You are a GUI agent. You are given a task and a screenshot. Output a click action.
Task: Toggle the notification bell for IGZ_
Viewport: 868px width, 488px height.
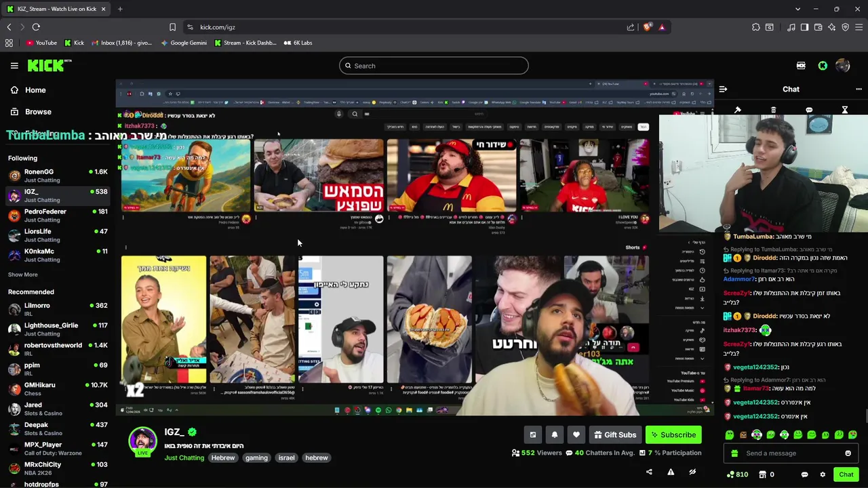point(555,435)
